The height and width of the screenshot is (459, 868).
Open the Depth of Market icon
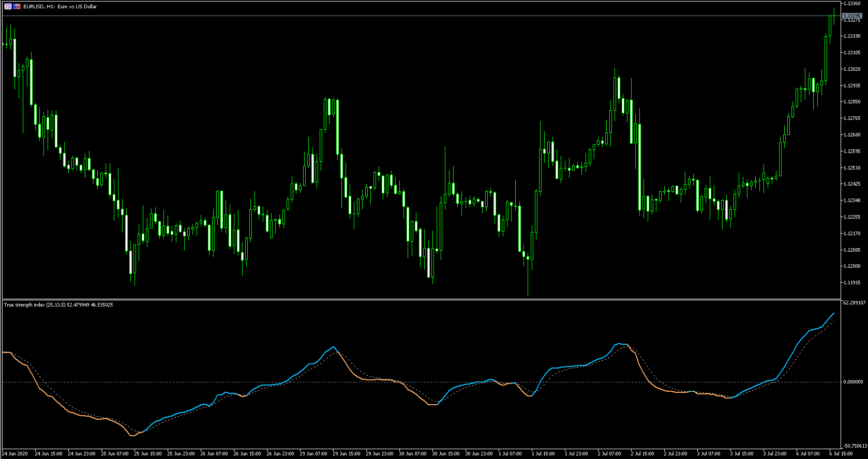point(17,7)
